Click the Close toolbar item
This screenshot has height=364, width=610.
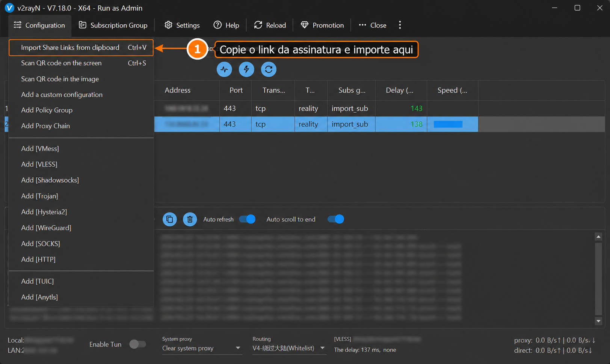click(373, 25)
